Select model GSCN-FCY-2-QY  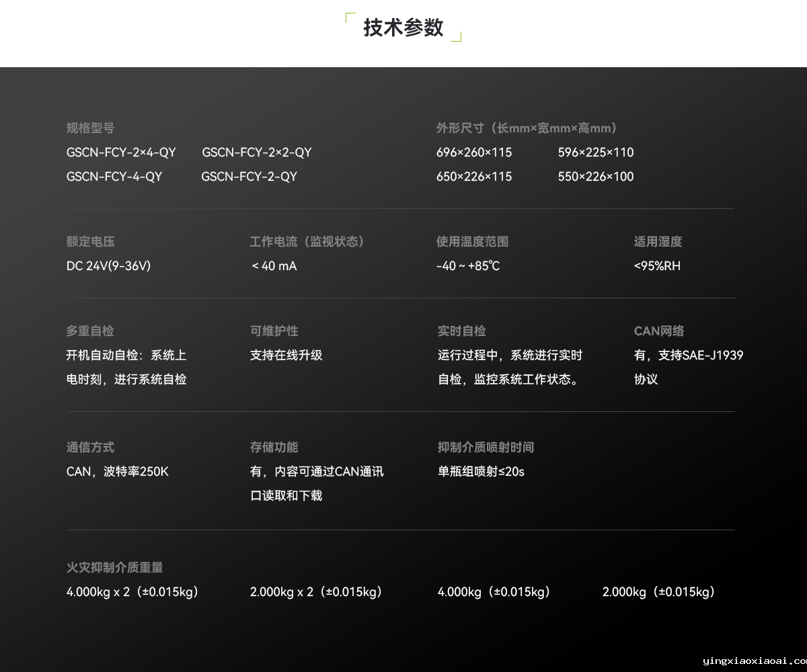(x=249, y=177)
